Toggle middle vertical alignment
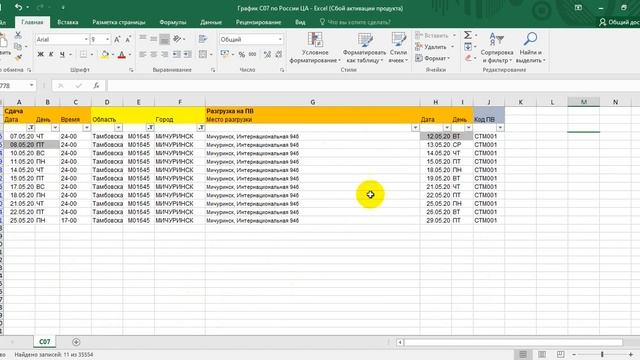This screenshot has width=640, height=360. click(153, 39)
